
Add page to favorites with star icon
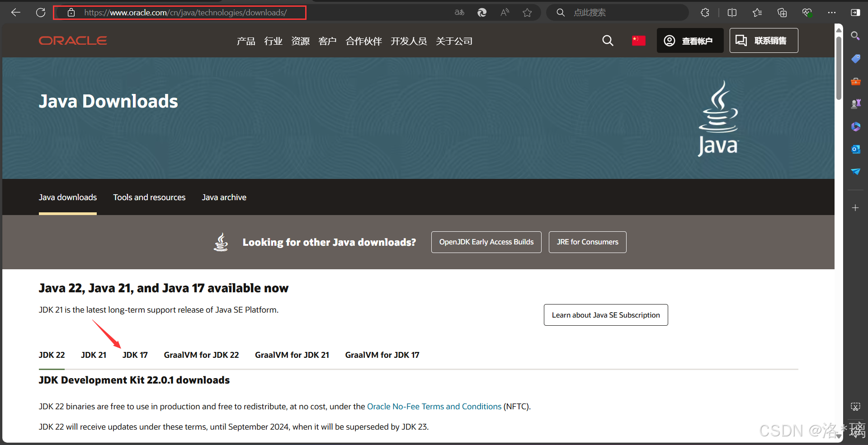click(527, 13)
